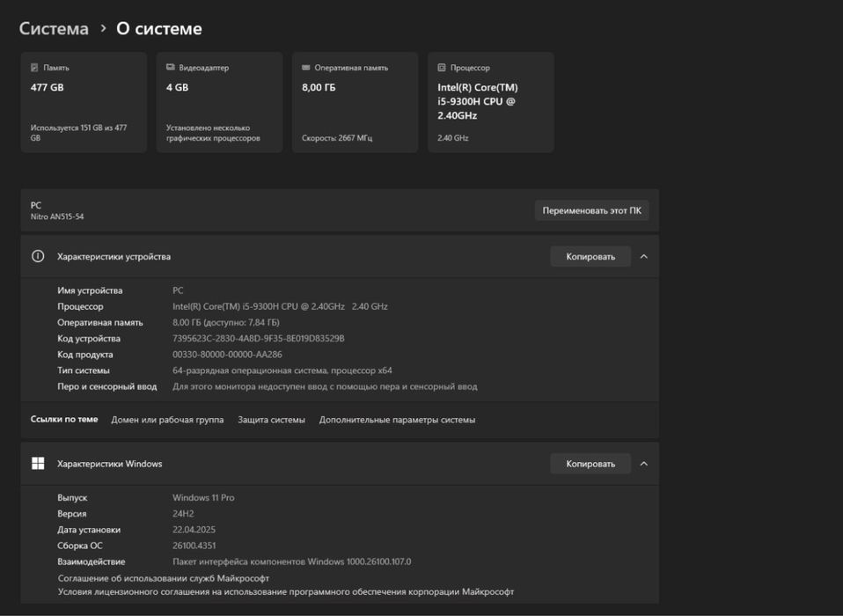
Task: Click Скорость: 2667 МГц text
Action: (x=337, y=138)
